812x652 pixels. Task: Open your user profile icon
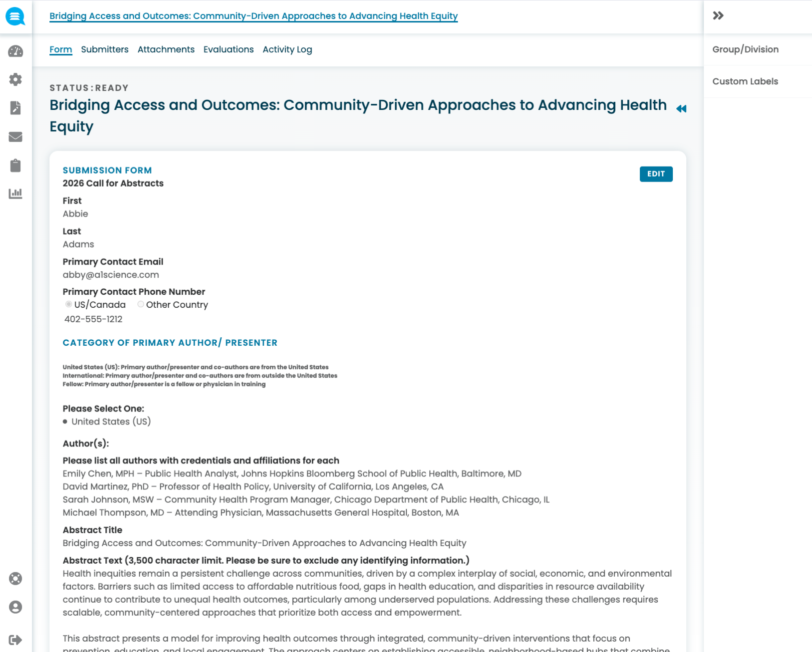(15, 607)
